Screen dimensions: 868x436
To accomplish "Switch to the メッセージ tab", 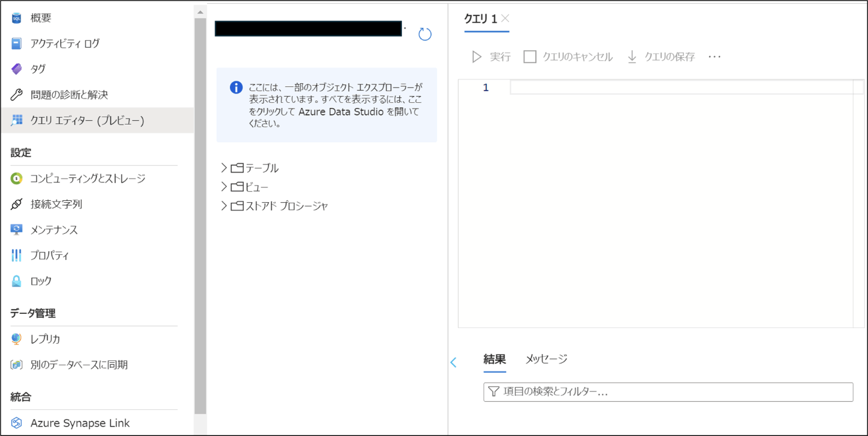I will 546,359.
